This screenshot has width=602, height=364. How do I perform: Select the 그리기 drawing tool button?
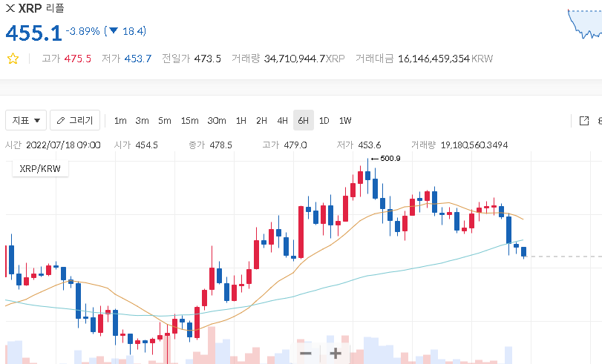click(75, 120)
